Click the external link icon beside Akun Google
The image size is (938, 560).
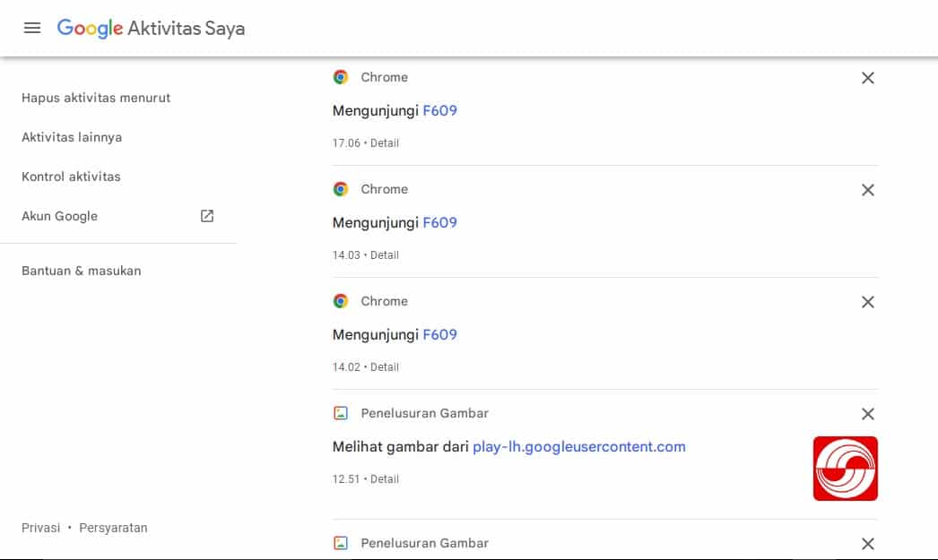(206, 216)
